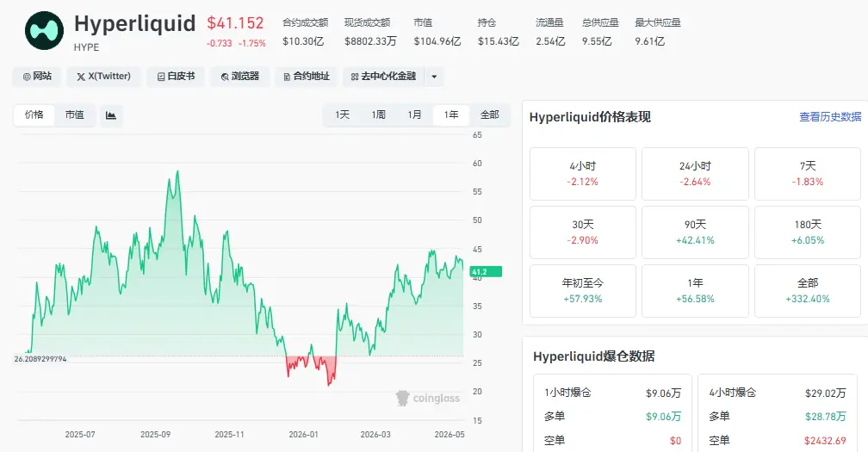The image size is (868, 452).
Task: Select the 1周 time range
Action: coord(379,115)
